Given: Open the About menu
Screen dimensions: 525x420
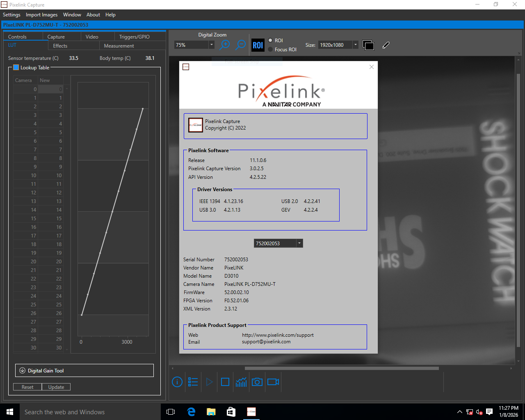Looking at the screenshot, I should click(x=93, y=15).
